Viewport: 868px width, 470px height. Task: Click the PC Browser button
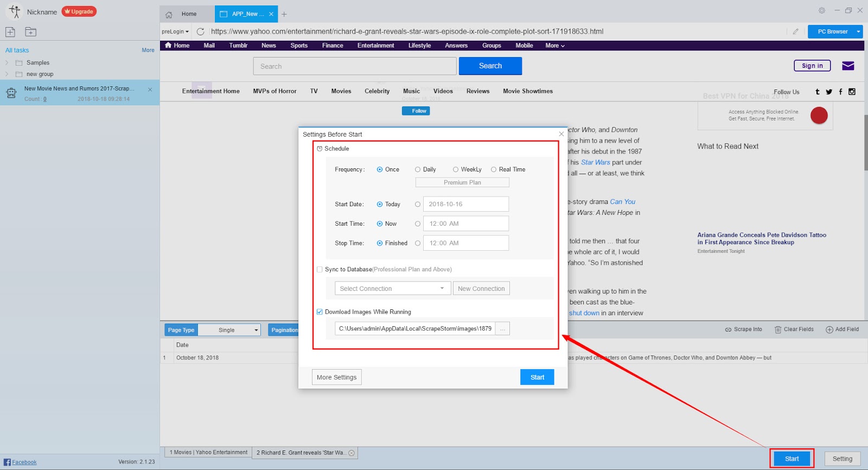pos(832,31)
